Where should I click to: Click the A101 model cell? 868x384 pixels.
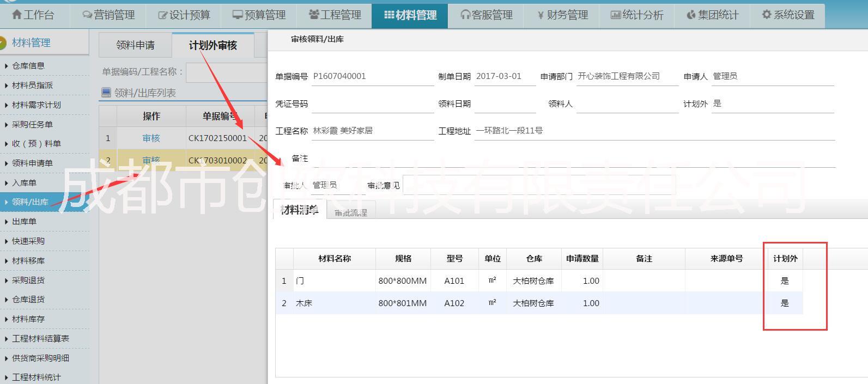tap(454, 281)
